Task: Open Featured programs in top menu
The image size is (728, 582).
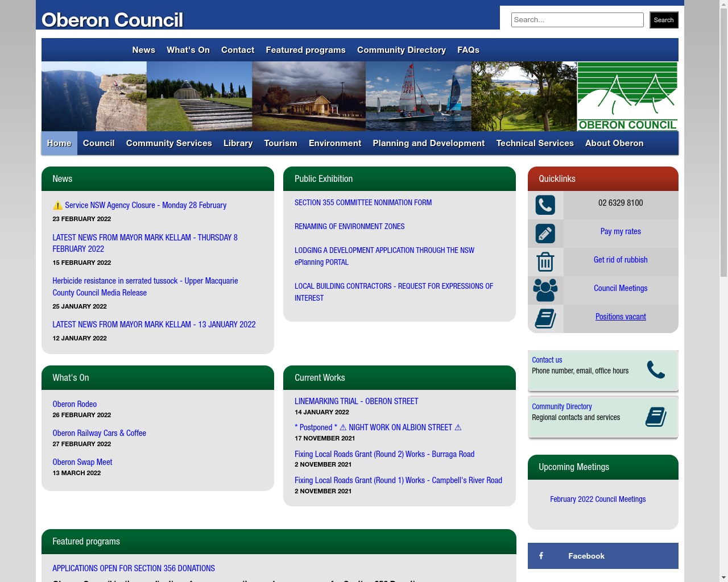Action: point(305,50)
